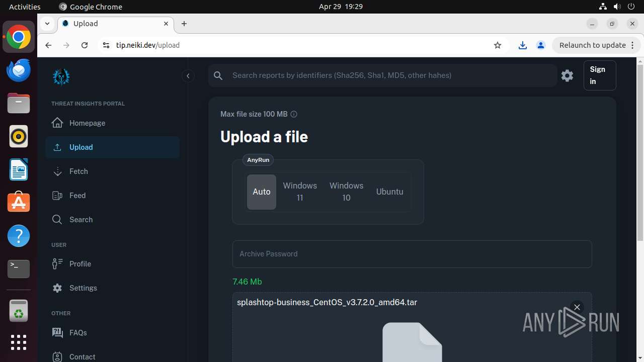Select the Upload sidebar item

point(113,147)
